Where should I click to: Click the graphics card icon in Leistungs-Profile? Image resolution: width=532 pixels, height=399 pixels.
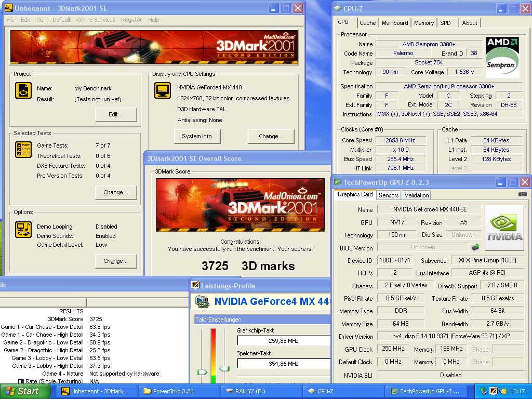pyautogui.click(x=202, y=302)
